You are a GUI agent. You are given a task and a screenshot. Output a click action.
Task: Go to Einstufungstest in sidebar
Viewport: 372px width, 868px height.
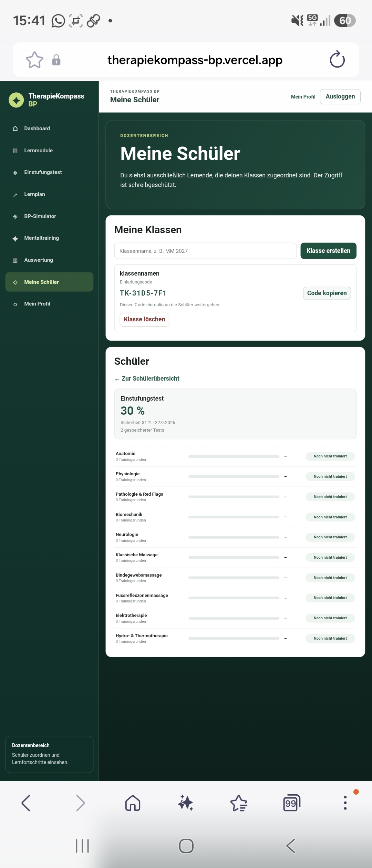click(x=49, y=172)
